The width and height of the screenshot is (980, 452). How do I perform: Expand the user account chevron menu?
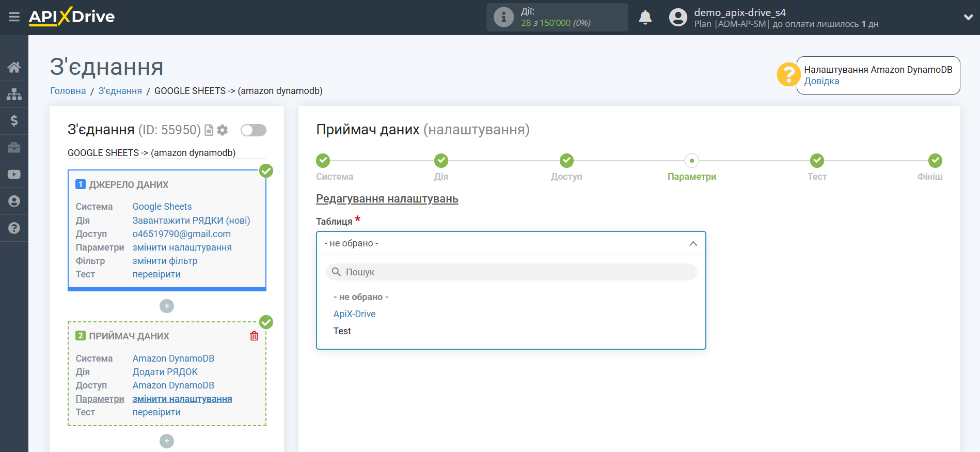click(x=968, y=17)
